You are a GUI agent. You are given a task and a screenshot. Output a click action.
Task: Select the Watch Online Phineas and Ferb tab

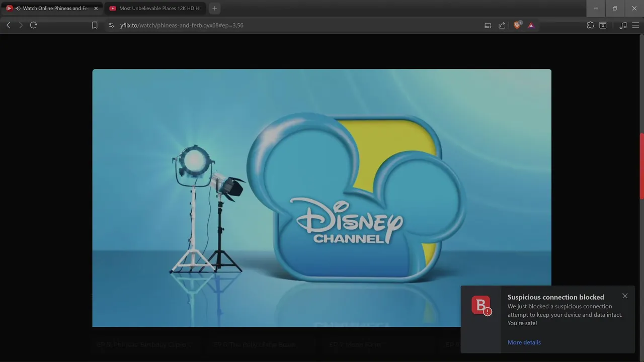point(52,9)
